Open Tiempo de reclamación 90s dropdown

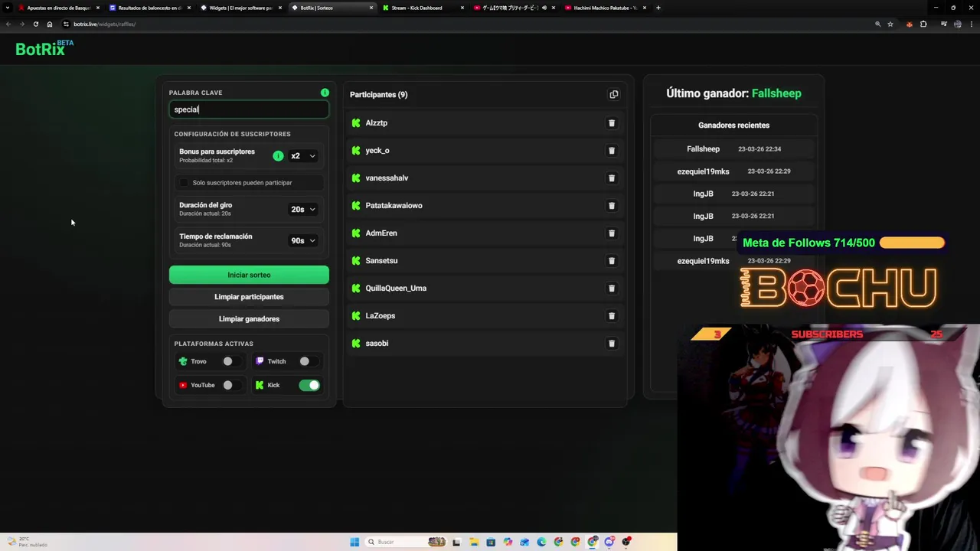click(302, 241)
